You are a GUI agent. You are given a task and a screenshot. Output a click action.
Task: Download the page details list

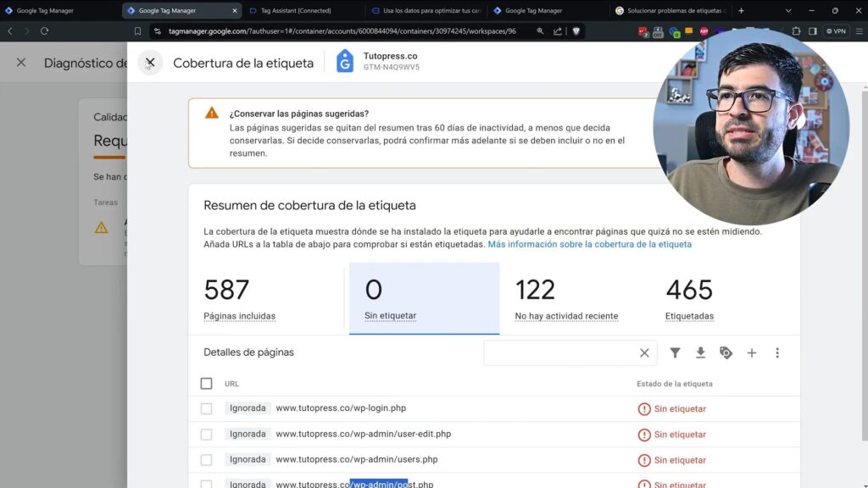(700, 352)
